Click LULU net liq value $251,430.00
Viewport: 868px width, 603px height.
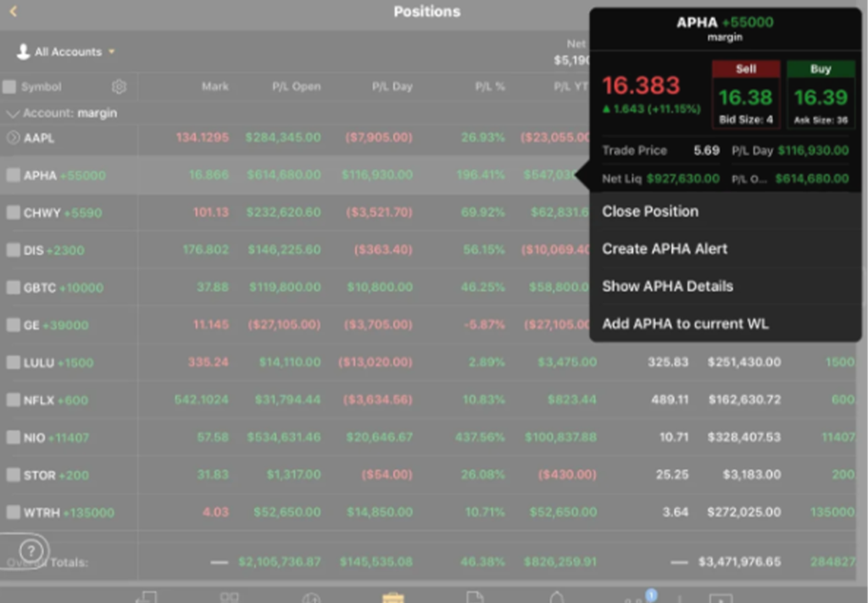[744, 362]
